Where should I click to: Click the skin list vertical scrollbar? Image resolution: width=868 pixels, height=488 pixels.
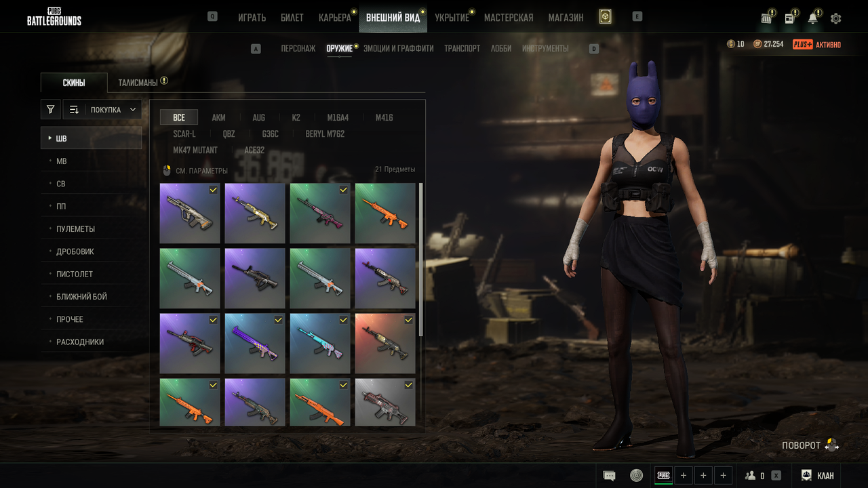pyautogui.click(x=421, y=259)
